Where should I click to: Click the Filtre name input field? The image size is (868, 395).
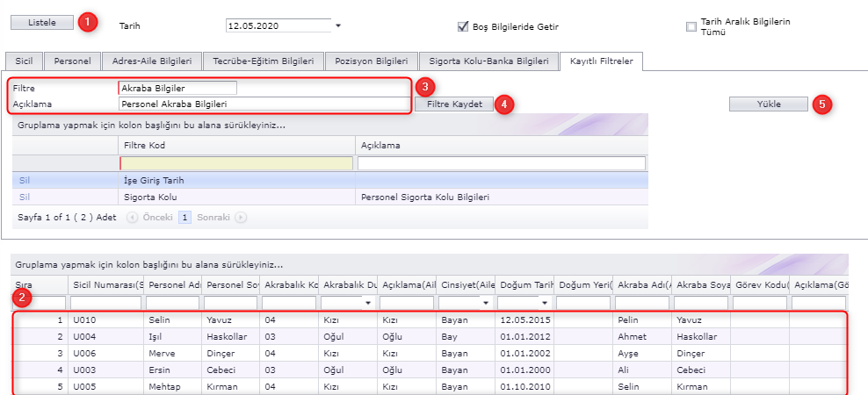click(177, 88)
